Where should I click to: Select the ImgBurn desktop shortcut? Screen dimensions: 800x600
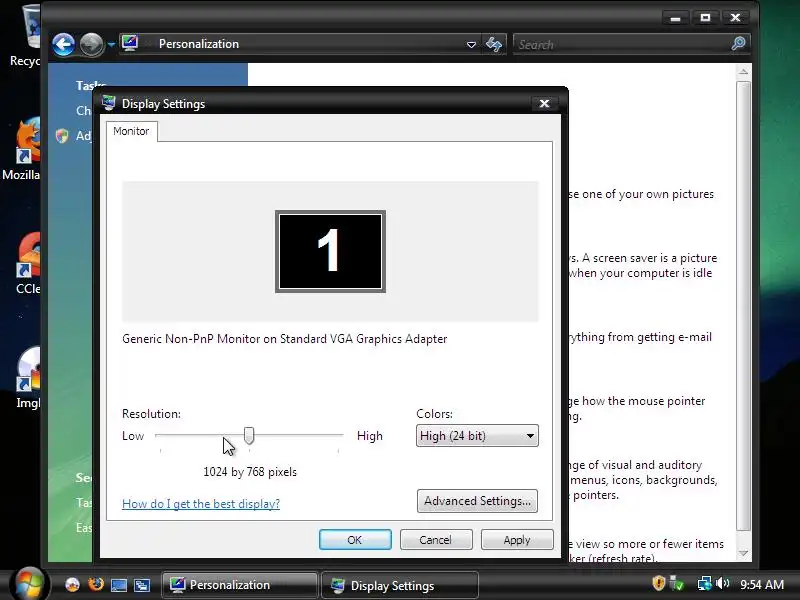point(28,378)
